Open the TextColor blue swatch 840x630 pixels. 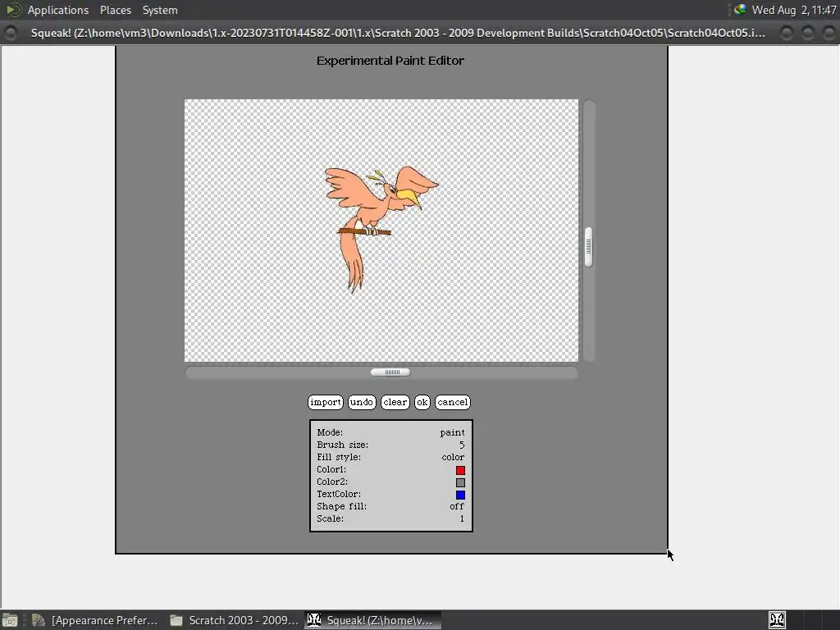point(460,495)
